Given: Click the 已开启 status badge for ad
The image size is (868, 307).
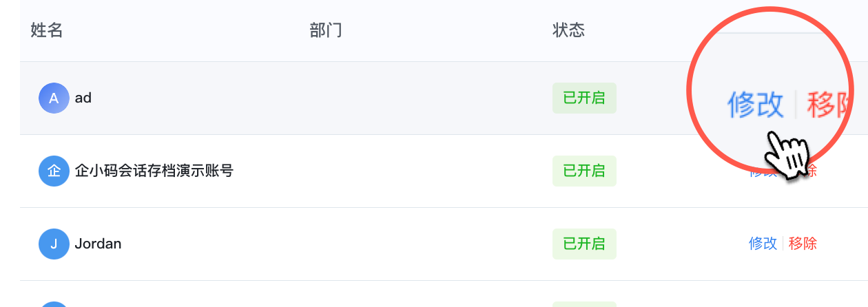Looking at the screenshot, I should click(x=584, y=98).
